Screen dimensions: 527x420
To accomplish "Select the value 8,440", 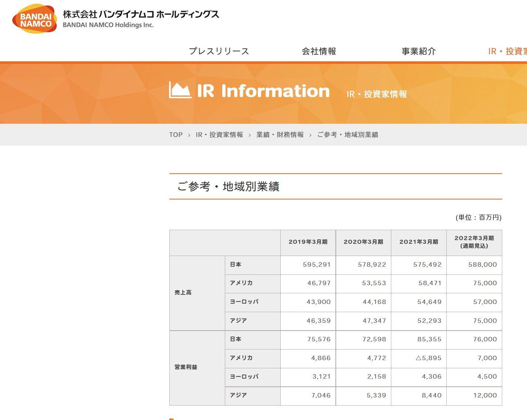I will (x=432, y=396).
